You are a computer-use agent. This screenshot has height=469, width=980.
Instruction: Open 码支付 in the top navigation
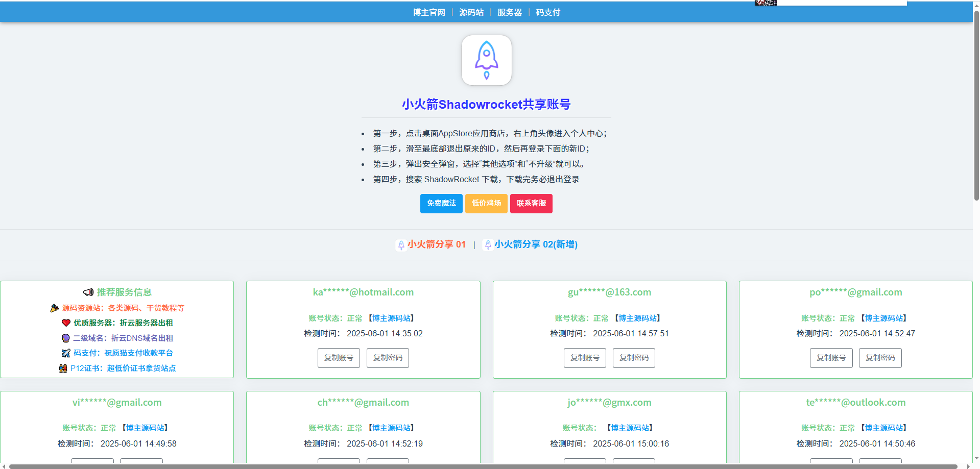548,12
